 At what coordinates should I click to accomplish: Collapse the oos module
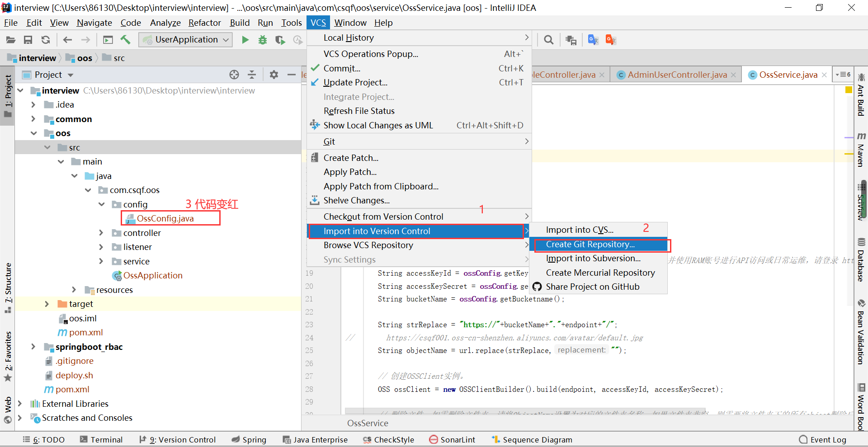pyautogui.click(x=33, y=133)
